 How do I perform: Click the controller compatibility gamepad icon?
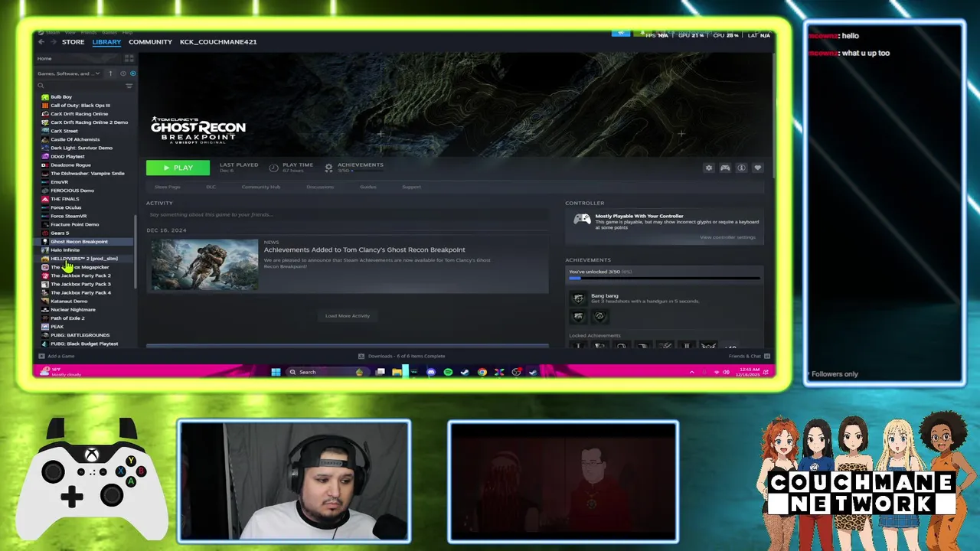click(582, 220)
